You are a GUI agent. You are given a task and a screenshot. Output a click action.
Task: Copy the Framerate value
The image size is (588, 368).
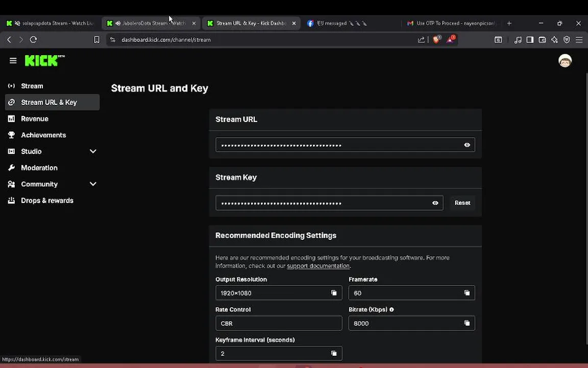click(x=467, y=293)
